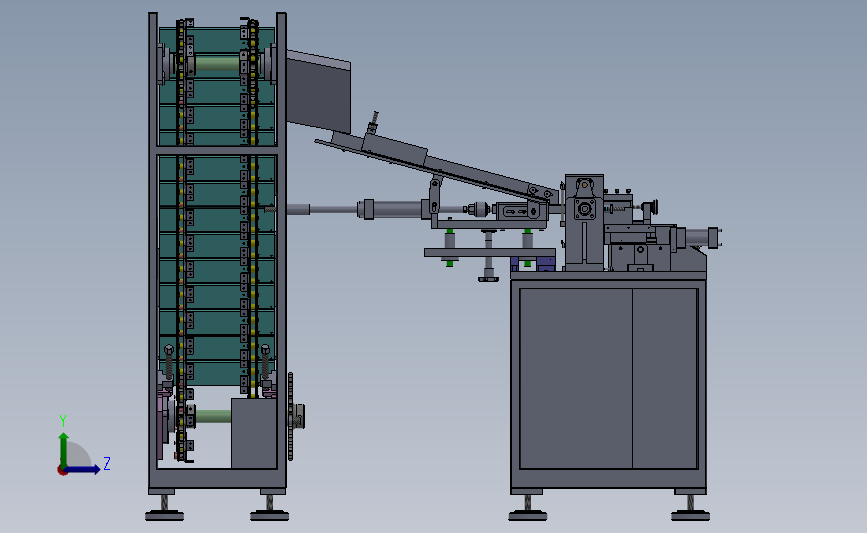The height and width of the screenshot is (533, 867).
Task: Select the square bearing housing block
Action: [x=584, y=209]
